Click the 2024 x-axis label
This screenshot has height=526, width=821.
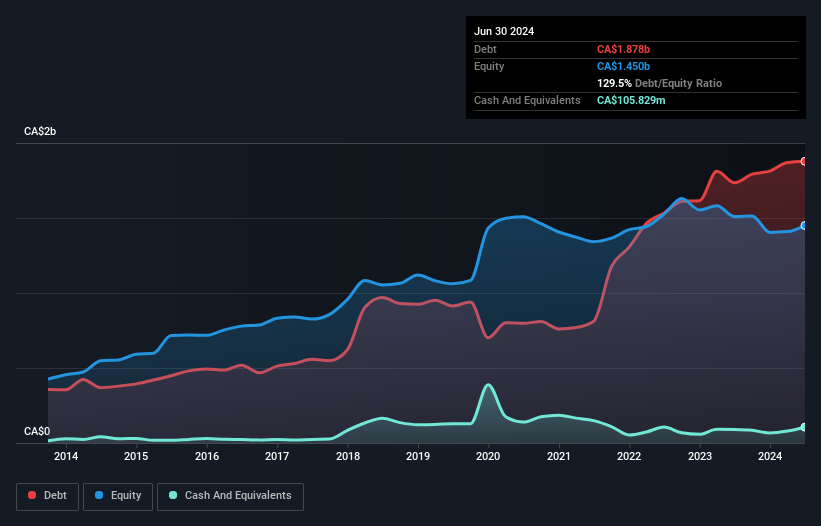click(x=770, y=456)
